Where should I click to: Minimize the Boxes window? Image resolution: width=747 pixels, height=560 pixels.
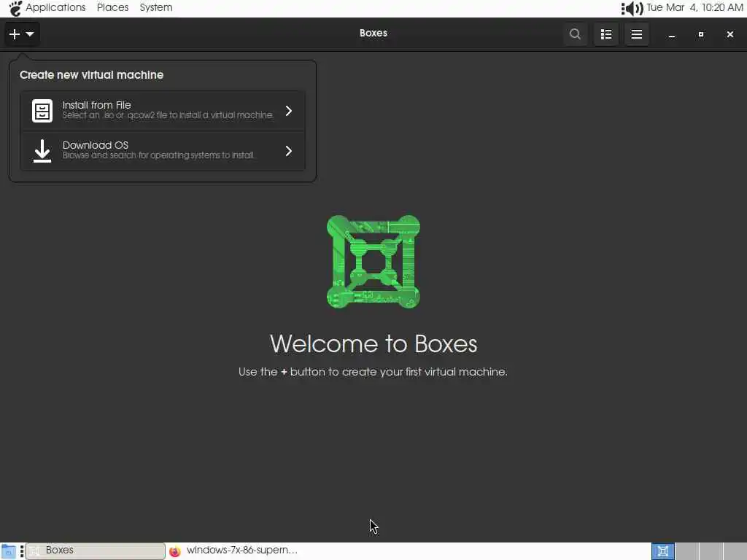(672, 35)
